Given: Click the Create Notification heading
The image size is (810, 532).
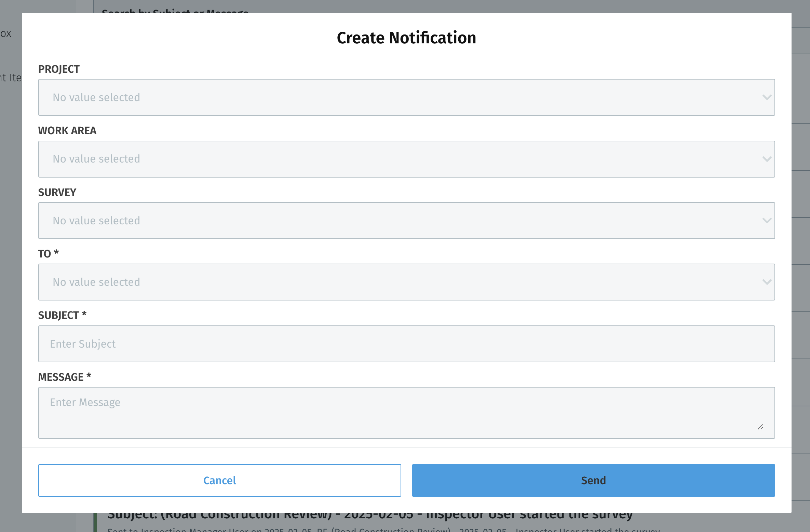Looking at the screenshot, I should [x=406, y=38].
